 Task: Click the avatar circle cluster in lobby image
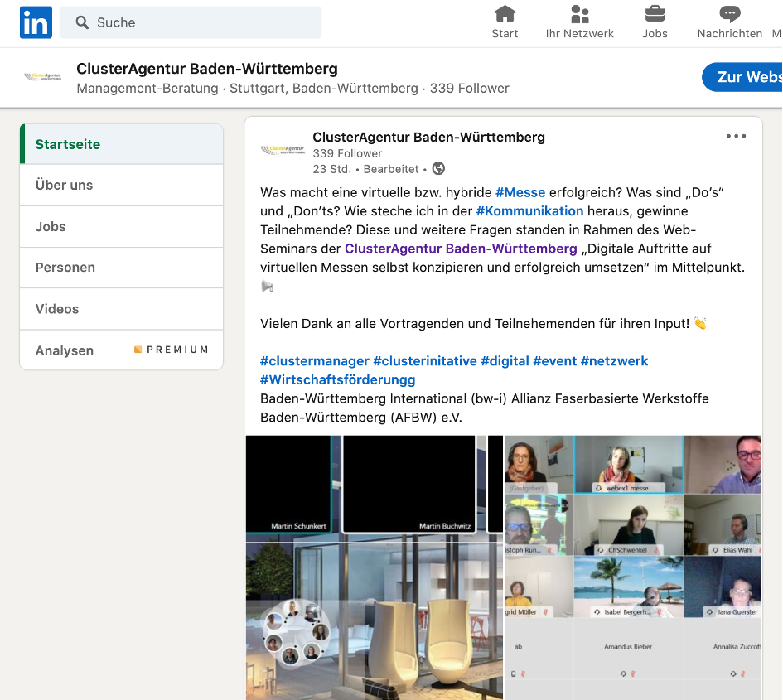[x=297, y=634]
